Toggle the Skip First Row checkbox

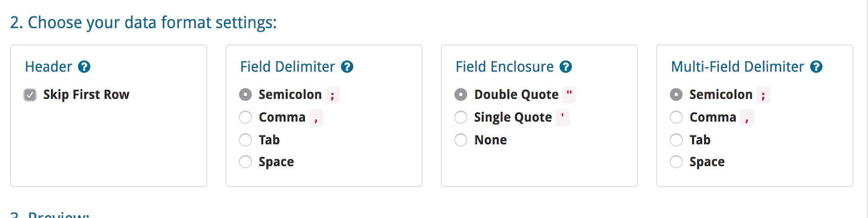[x=30, y=95]
